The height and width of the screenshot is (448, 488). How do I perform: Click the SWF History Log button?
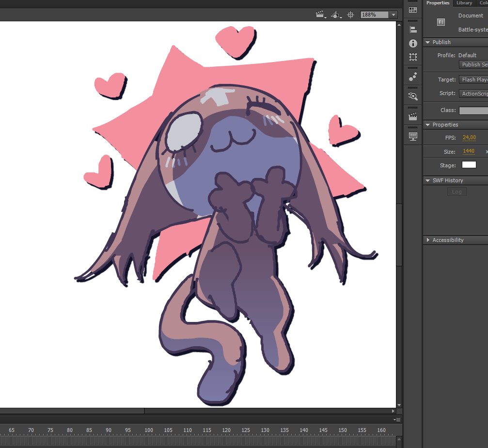457,192
